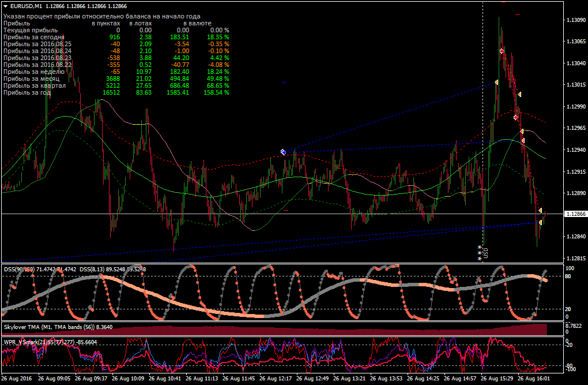Viewport: 588px width, 385px height.
Task: Select the WPR_VSmark indicator label
Action: coord(50,342)
